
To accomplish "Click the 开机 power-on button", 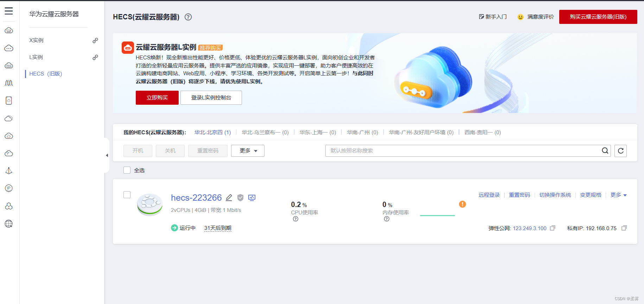I will (x=138, y=151).
